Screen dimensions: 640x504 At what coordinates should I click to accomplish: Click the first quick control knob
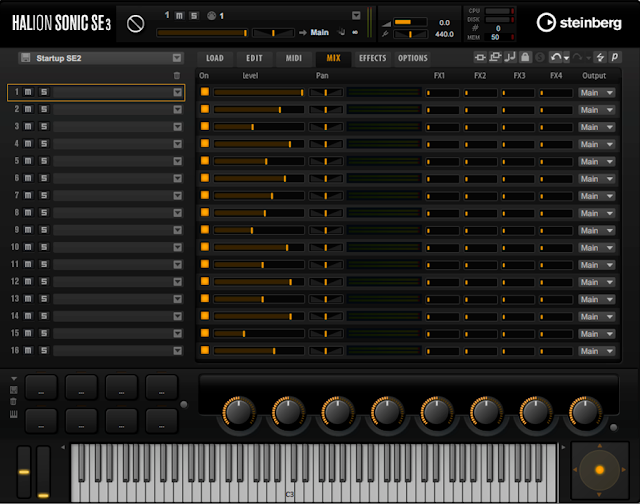(x=239, y=412)
